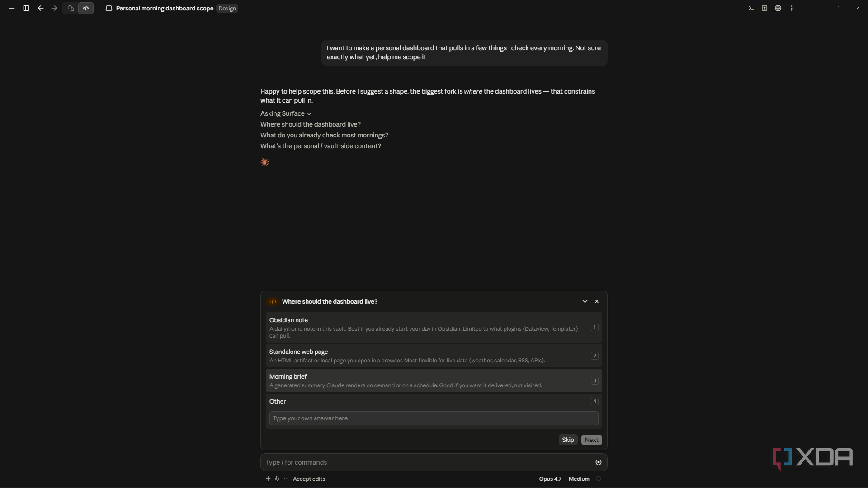Image resolution: width=868 pixels, height=488 pixels.
Task: Choose the Standalone web page option
Action: [434, 356]
